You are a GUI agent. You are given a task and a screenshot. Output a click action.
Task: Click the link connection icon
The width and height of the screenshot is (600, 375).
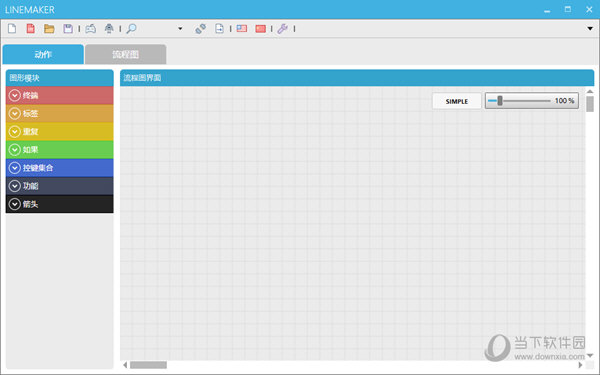[200, 29]
